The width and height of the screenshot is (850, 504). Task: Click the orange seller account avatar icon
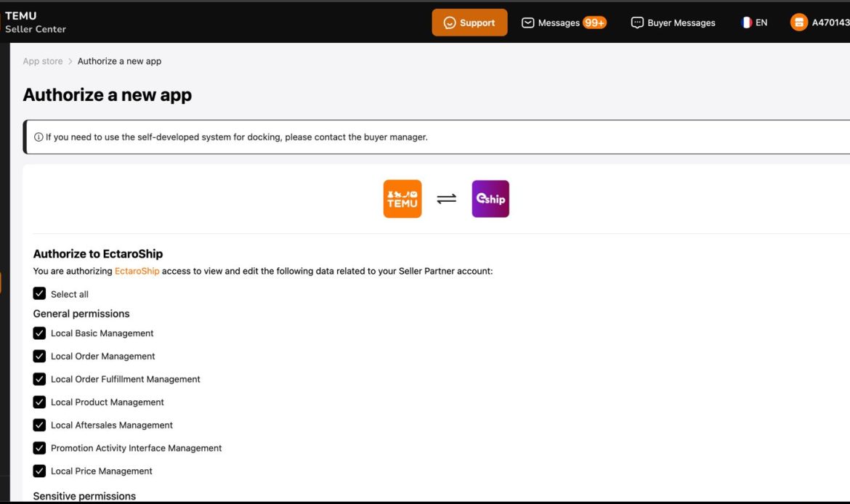click(x=799, y=23)
